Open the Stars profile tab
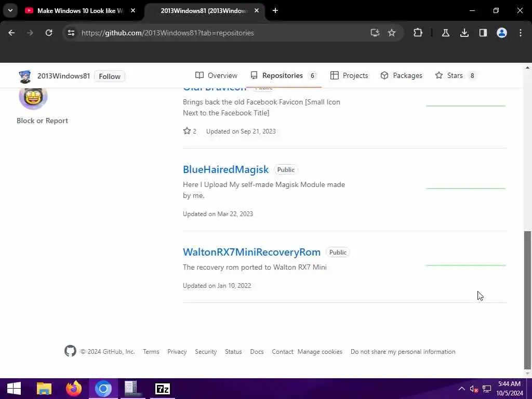532x399 pixels. click(x=455, y=75)
